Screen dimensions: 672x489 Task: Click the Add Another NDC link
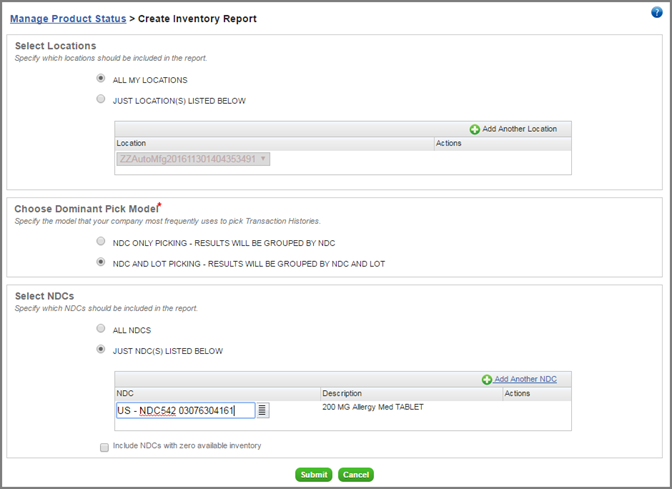[525, 379]
